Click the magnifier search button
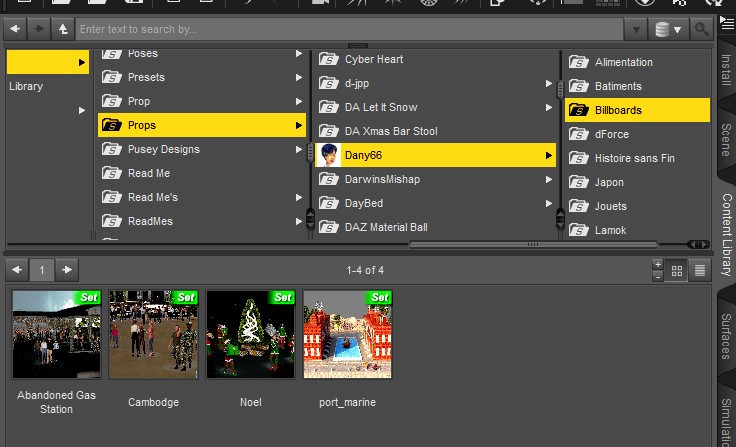 pos(701,29)
